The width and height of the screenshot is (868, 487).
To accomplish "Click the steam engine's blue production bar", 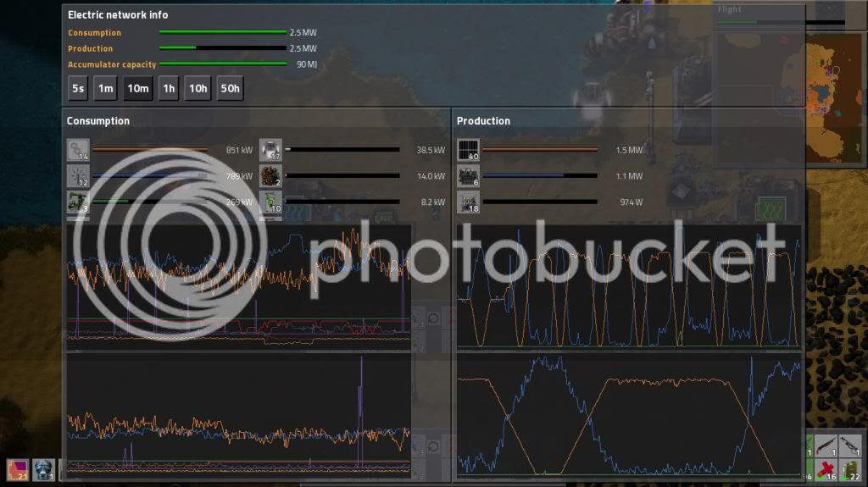I will tap(540, 175).
